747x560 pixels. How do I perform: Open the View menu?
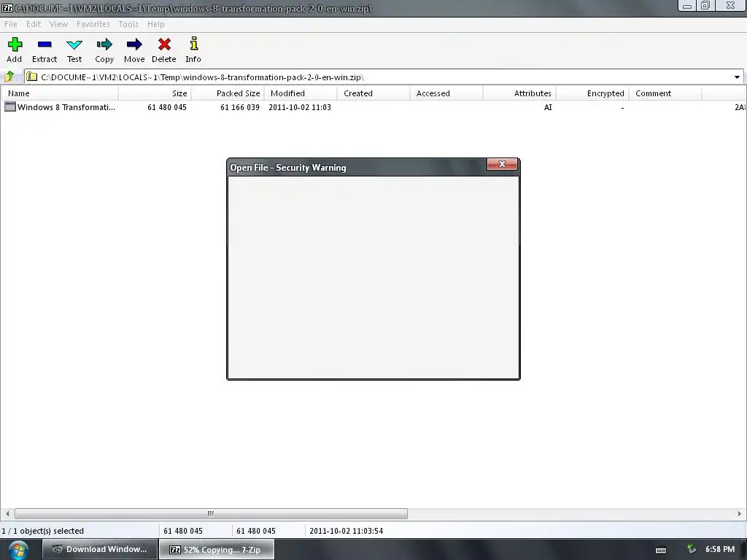pyautogui.click(x=58, y=24)
